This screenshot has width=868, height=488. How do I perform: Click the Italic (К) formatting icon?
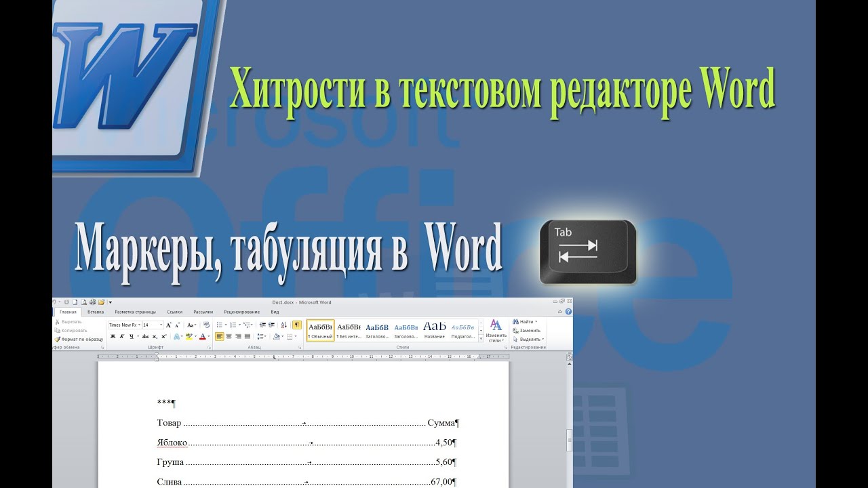(122, 336)
